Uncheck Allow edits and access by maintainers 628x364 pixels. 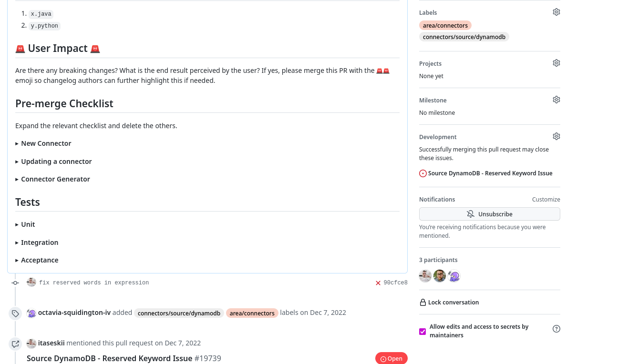[x=422, y=332]
